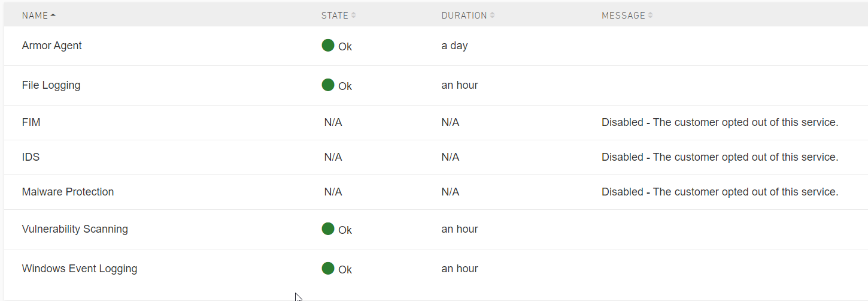Screen dimensions: 868x301
Task: Click green status icon for File Logging
Action: coord(328,85)
